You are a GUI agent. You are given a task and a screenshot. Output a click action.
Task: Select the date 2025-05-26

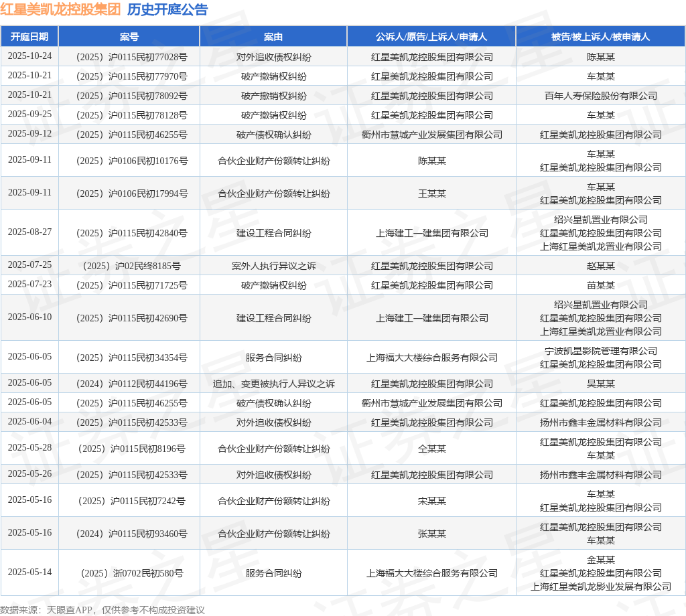29,474
